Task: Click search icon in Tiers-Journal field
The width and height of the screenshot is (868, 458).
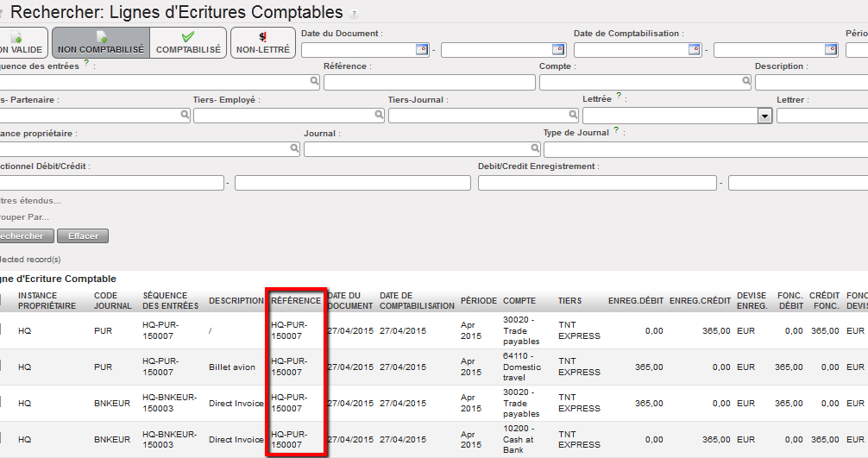Action: pyautogui.click(x=574, y=115)
